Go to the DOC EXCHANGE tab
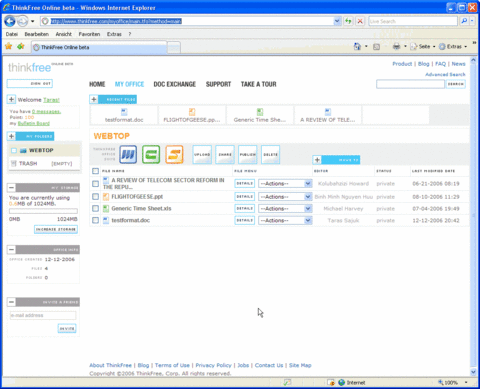 (175, 84)
